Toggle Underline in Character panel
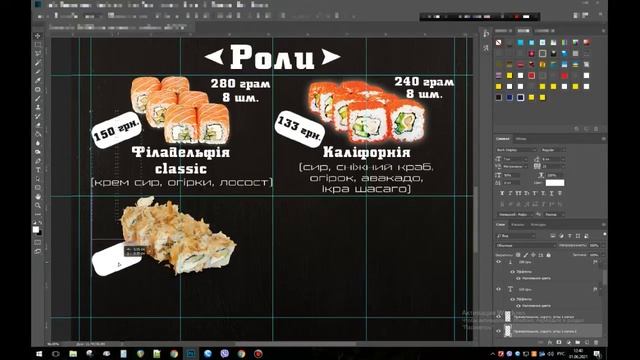This screenshot has height=360, width=640. pos(551,193)
